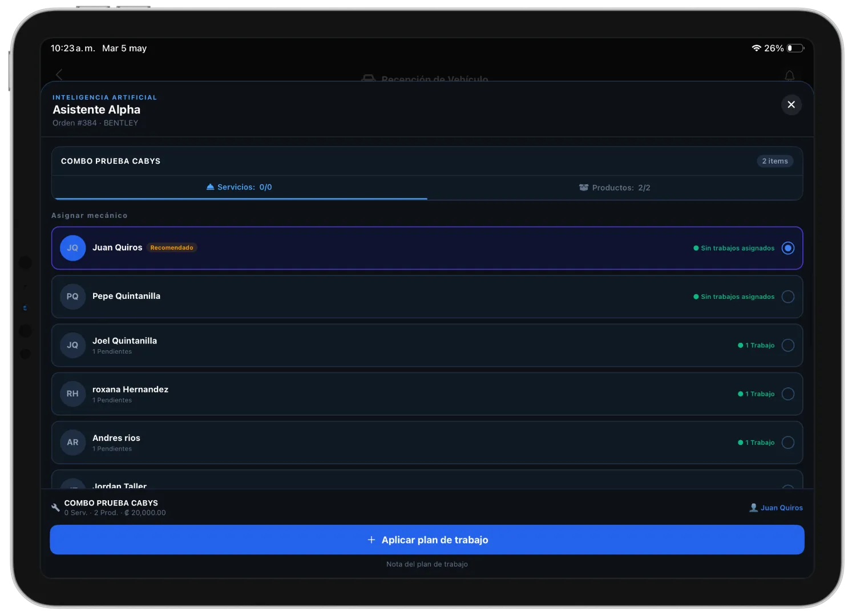Click Sin trabajos asignados for Pepe Quintanilla
This screenshot has width=856, height=616.
click(x=734, y=297)
